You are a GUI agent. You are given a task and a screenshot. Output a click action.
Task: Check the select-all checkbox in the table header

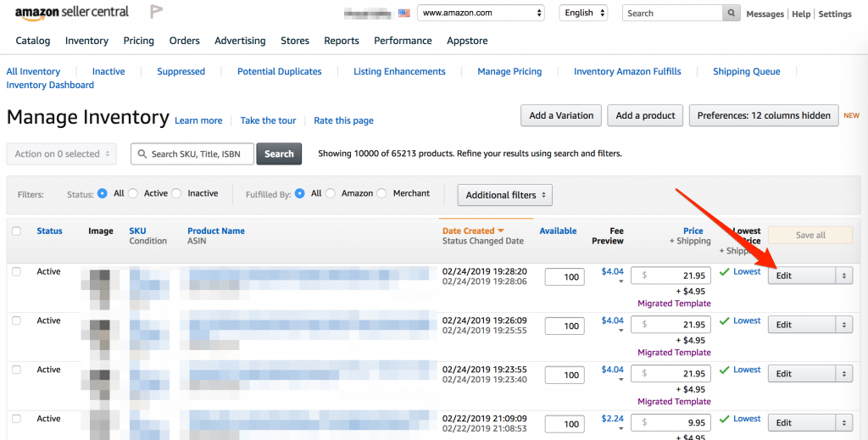pyautogui.click(x=17, y=231)
